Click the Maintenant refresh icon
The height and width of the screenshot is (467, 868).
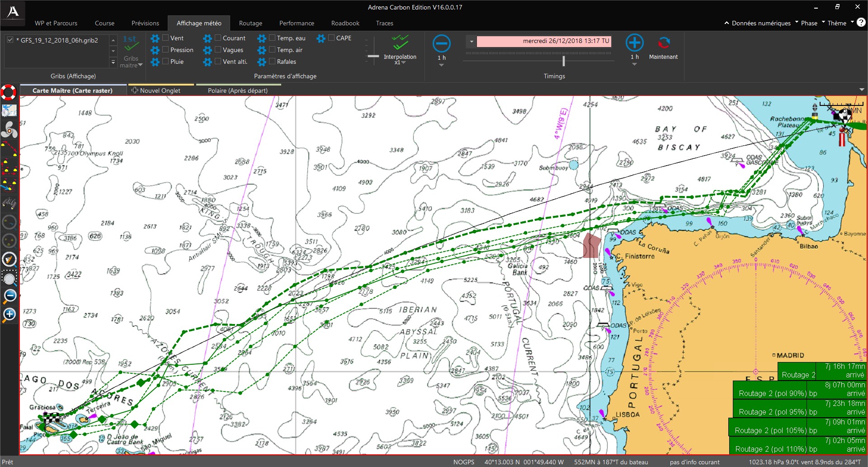pyautogui.click(x=663, y=43)
